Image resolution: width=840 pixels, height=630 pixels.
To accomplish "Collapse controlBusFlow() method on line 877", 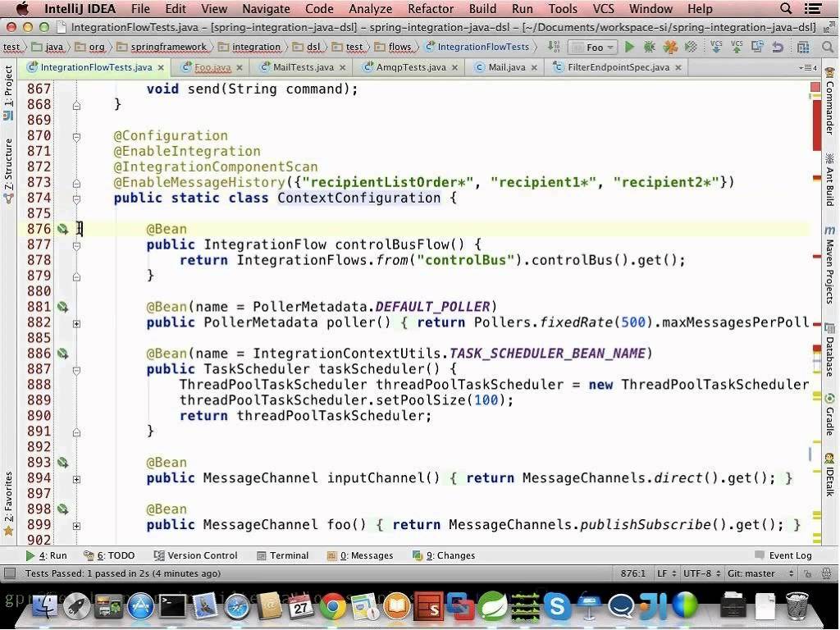I will tap(76, 246).
